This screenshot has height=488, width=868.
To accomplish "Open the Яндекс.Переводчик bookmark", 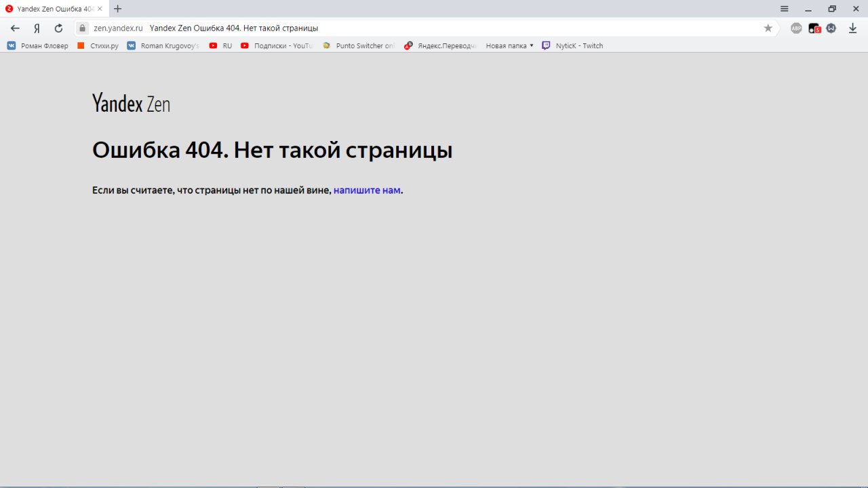I will tap(440, 46).
